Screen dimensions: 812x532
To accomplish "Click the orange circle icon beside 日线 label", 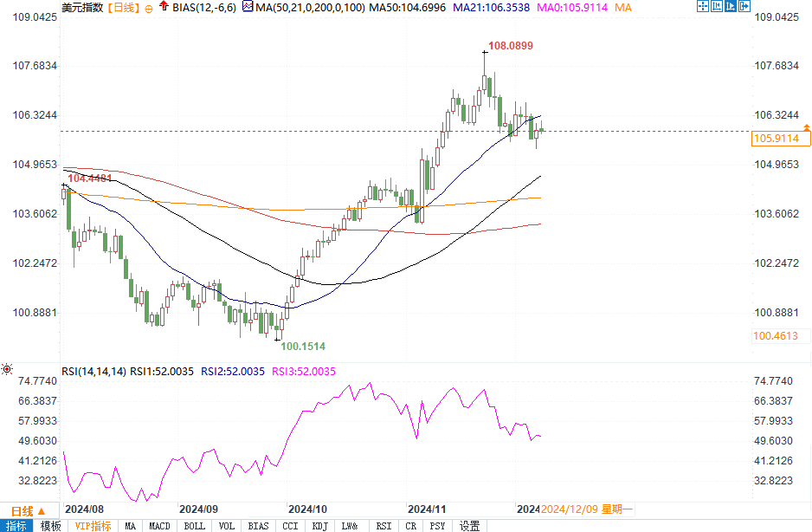I will [x=148, y=8].
